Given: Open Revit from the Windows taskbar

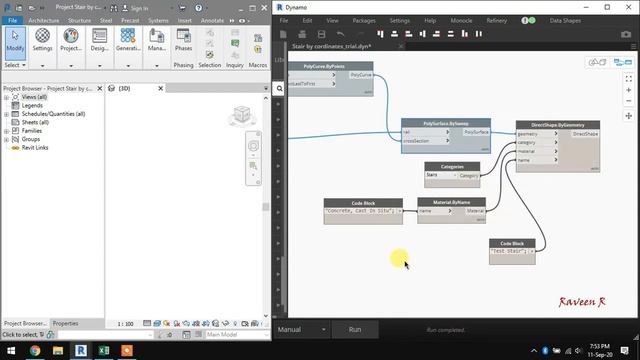Looking at the screenshot, I should [x=81, y=350].
